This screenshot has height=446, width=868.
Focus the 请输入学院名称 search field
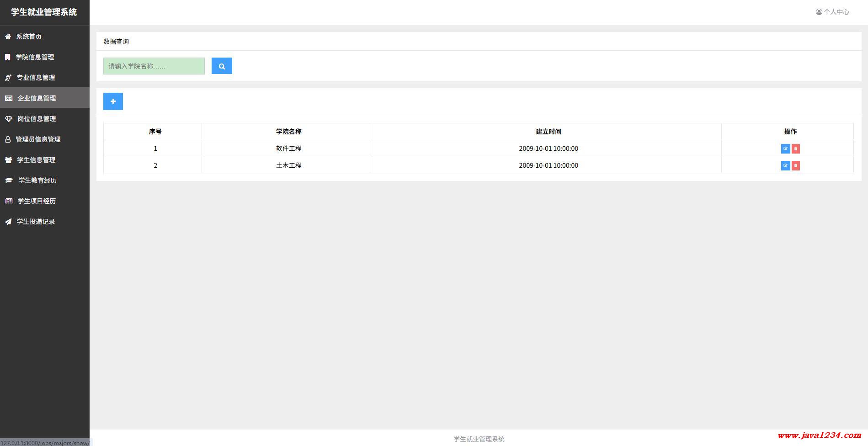154,66
